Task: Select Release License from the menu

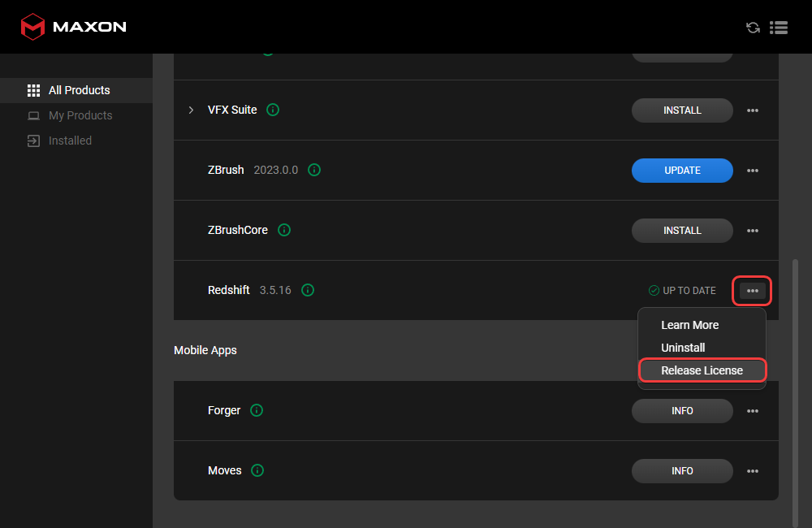Action: click(702, 370)
